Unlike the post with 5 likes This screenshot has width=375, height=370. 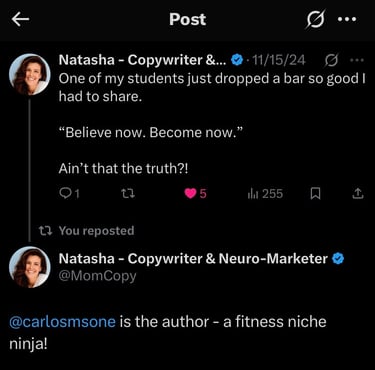click(196, 193)
